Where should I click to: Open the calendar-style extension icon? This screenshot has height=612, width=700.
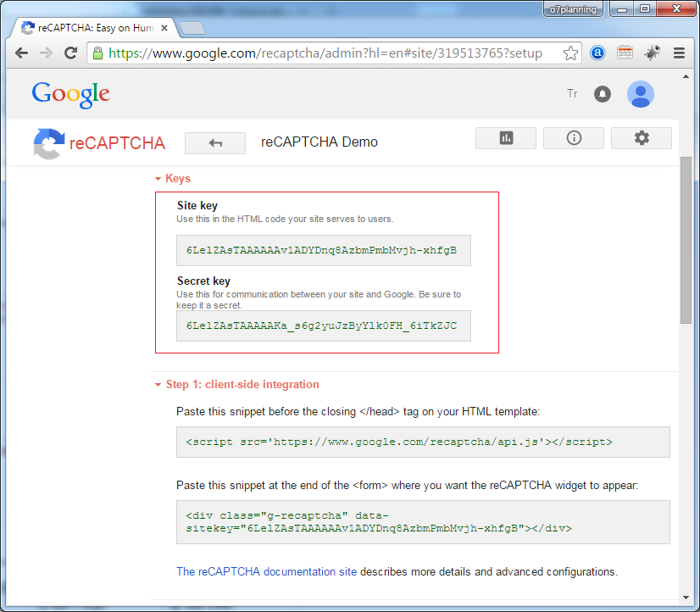pos(625,53)
